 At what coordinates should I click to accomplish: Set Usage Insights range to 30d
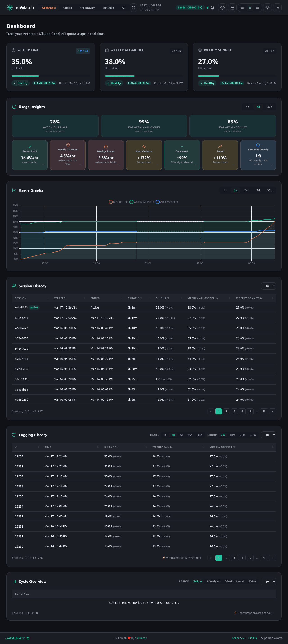pyautogui.click(x=270, y=107)
